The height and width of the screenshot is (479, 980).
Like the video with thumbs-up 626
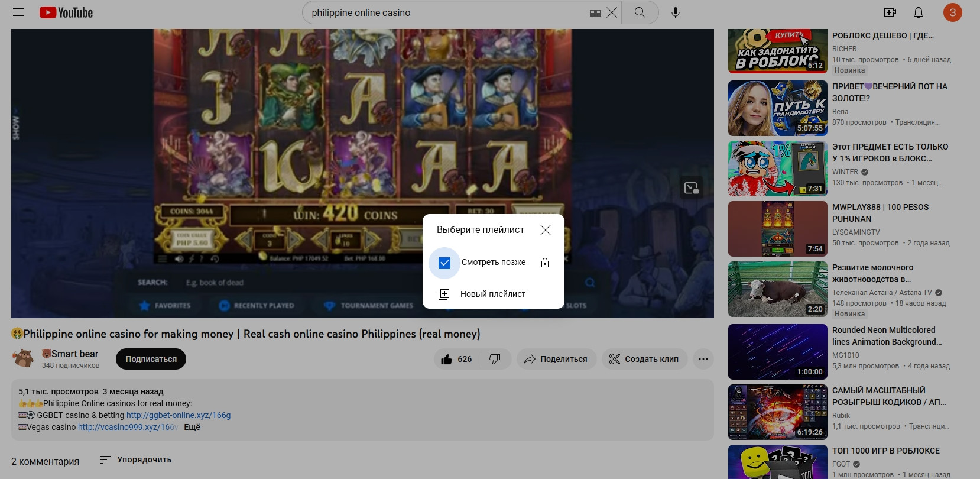pos(457,359)
